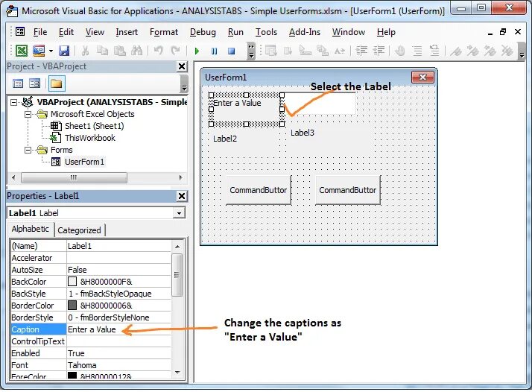The image size is (532, 392).
Task: Click the Break pause icon
Action: tap(214, 51)
